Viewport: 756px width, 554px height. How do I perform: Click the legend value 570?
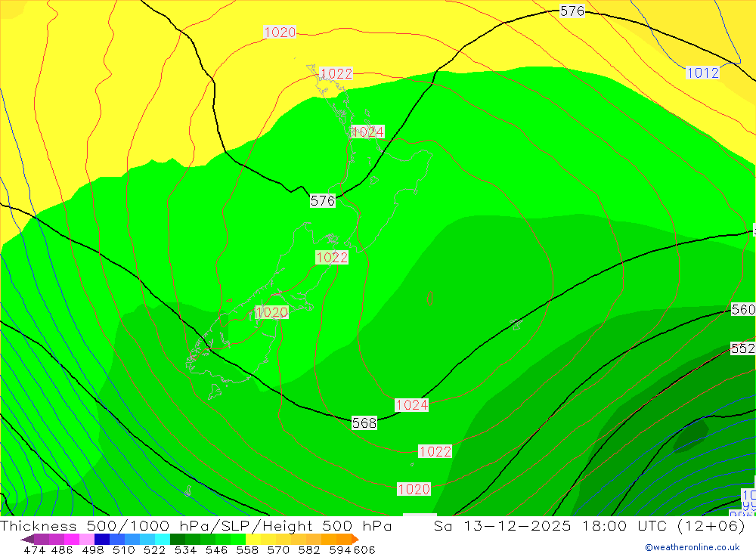pos(277,549)
